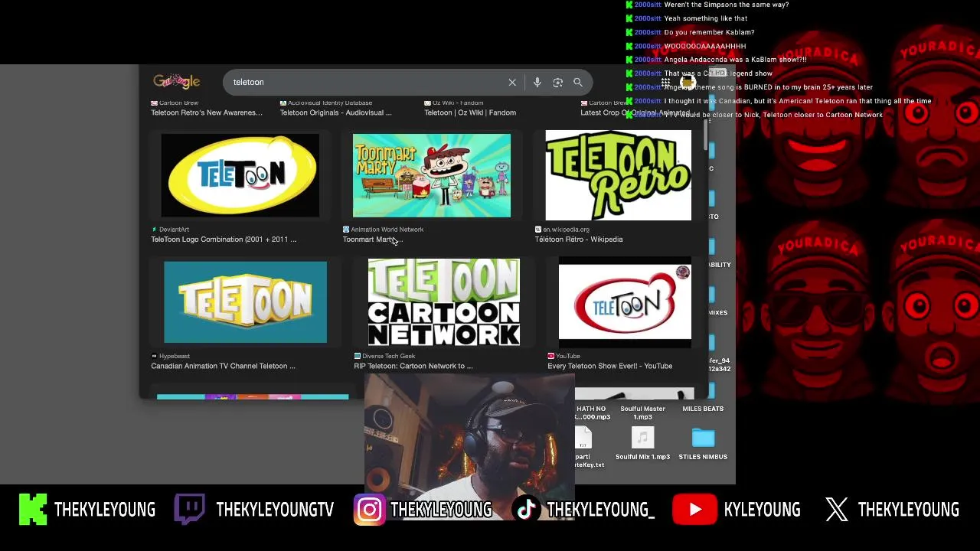Select the txt file icon on desktop
The width and height of the screenshot is (980, 551).
583,439
